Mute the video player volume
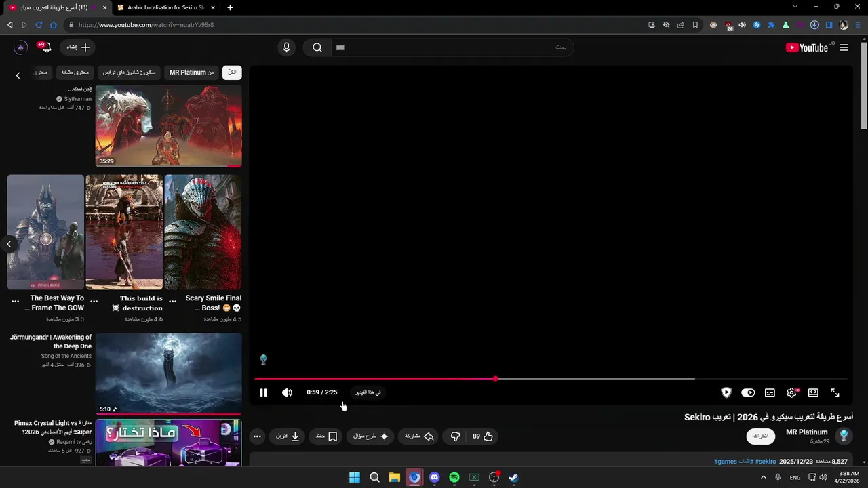The image size is (868, 488). [x=287, y=392]
